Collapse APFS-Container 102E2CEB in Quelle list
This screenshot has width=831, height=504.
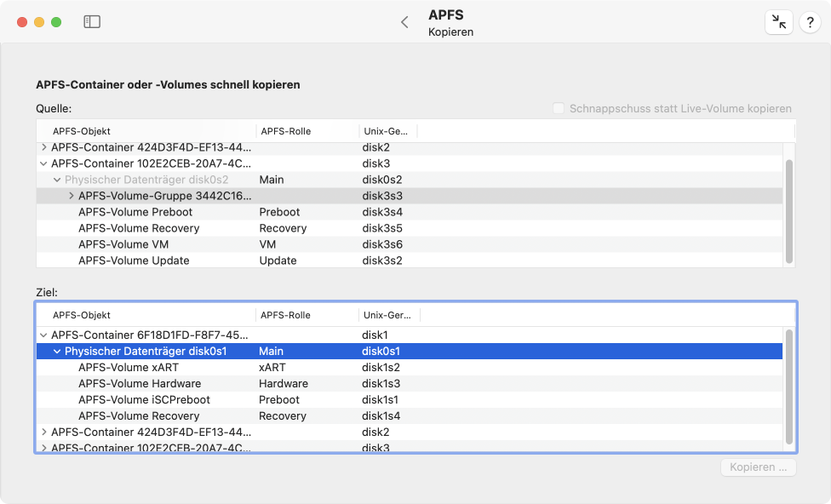[44, 163]
